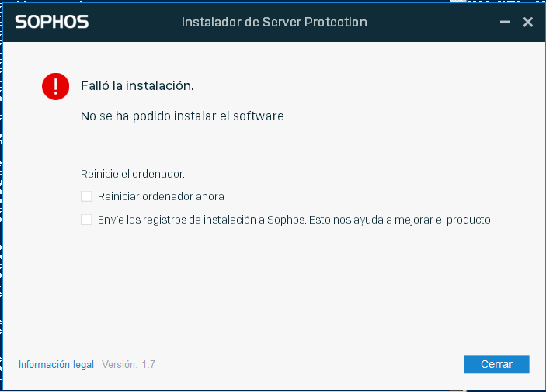The height and width of the screenshot is (392, 546).
Task: Click the blue Cerrar button
Action: tap(496, 364)
